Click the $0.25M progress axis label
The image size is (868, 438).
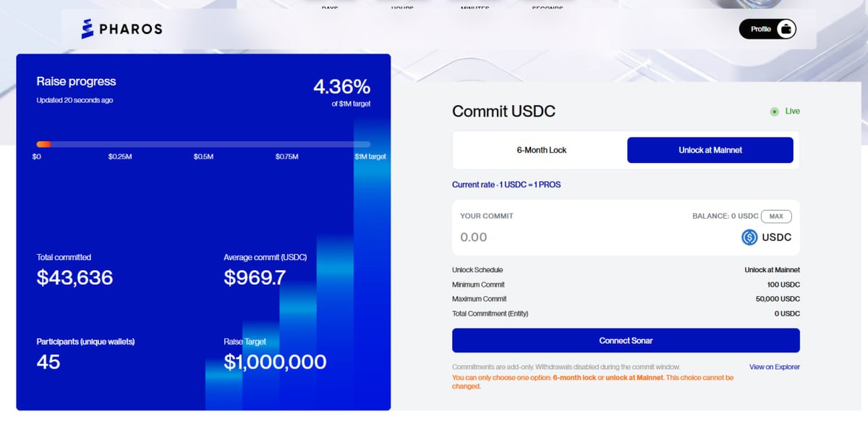point(120,156)
